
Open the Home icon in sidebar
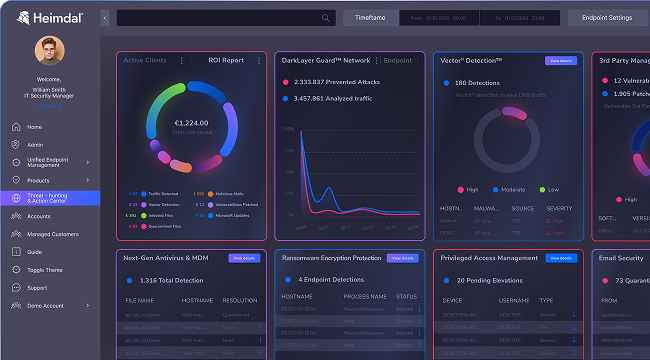(16, 127)
